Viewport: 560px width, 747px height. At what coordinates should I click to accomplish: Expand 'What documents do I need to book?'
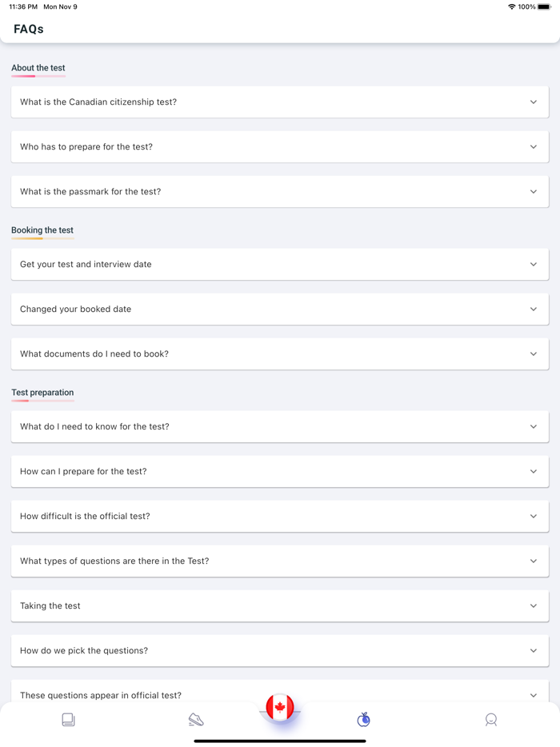coord(280,354)
